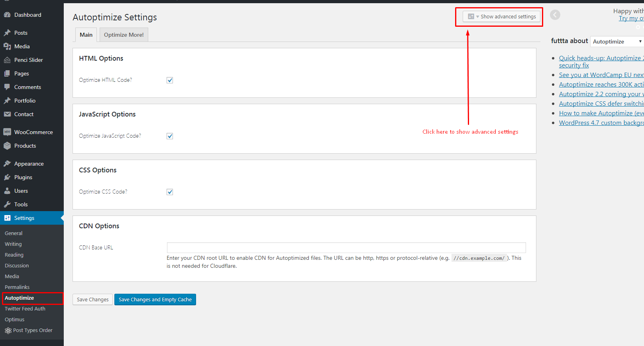Click the Plugins plug icon
Image resolution: width=644 pixels, height=346 pixels.
(7, 177)
